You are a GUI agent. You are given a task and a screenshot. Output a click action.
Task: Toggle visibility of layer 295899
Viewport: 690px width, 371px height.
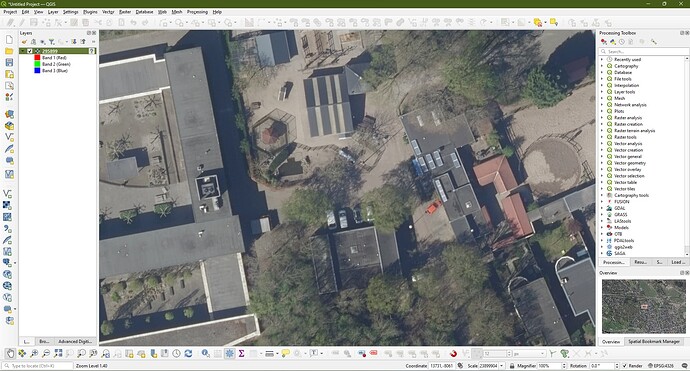(x=30, y=51)
